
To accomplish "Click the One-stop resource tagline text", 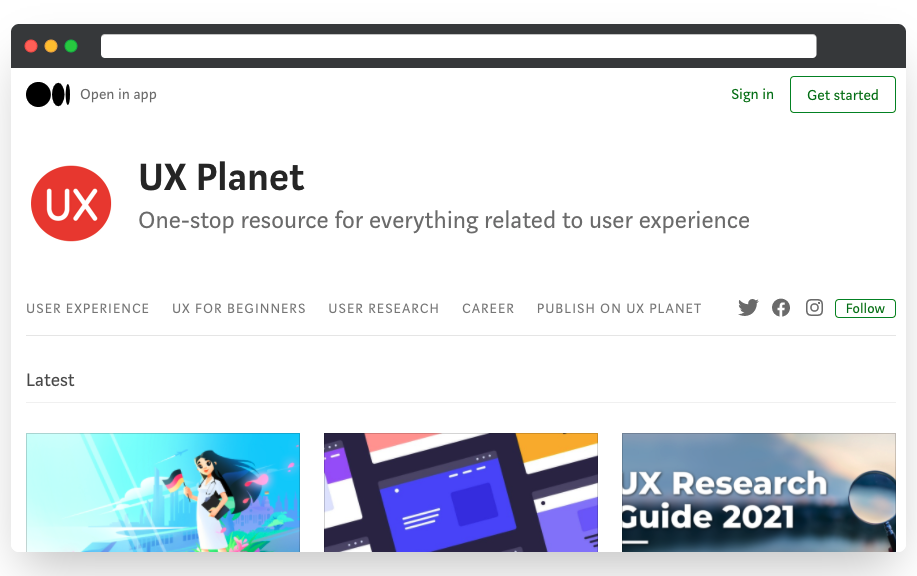I will click(x=444, y=221).
